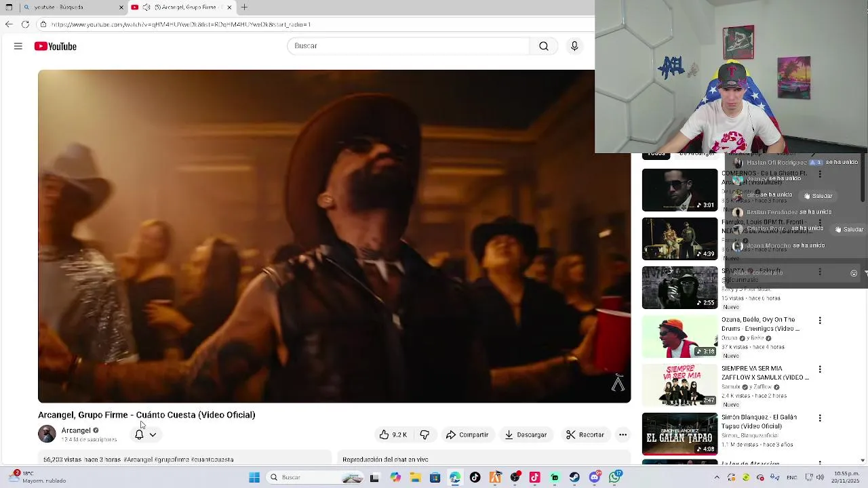Greet Cristian with the Saludar button
The width and height of the screenshot is (868, 488).
(x=850, y=230)
